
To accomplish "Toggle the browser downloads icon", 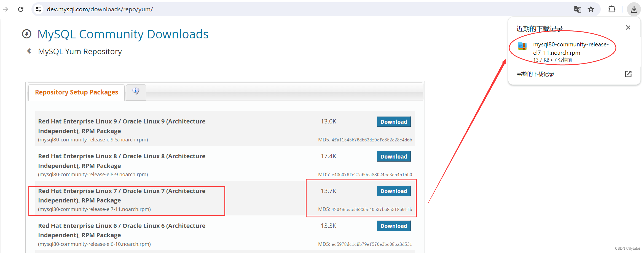I will tap(634, 9).
